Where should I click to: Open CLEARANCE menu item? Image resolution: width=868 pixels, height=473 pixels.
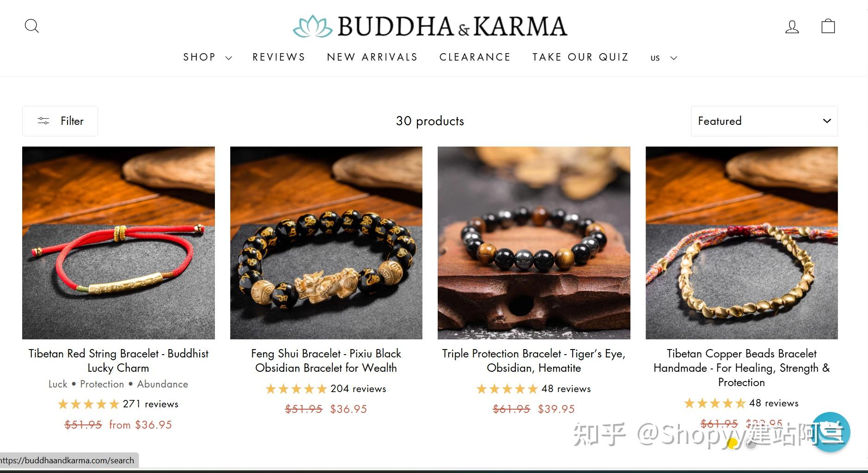[x=475, y=57]
